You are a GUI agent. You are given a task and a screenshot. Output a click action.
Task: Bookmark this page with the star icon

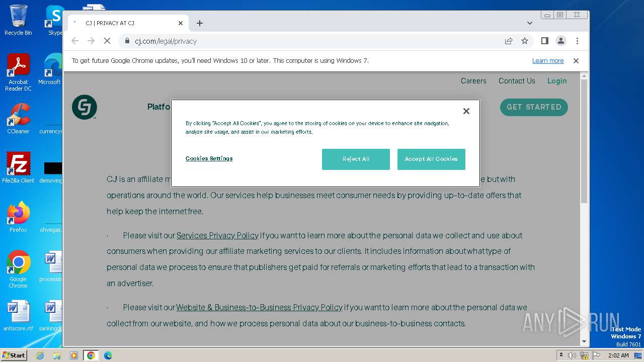525,41
